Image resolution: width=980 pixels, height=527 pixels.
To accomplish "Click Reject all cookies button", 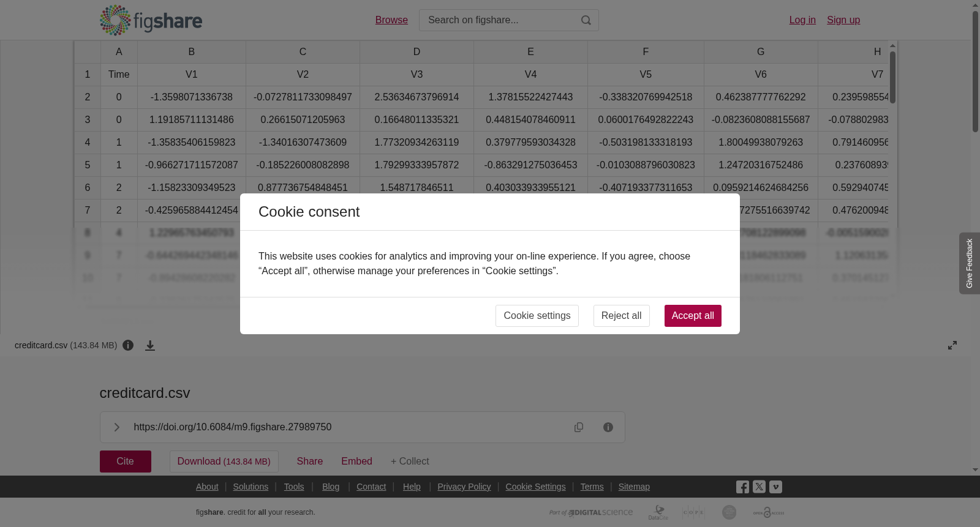I will pyautogui.click(x=622, y=316).
